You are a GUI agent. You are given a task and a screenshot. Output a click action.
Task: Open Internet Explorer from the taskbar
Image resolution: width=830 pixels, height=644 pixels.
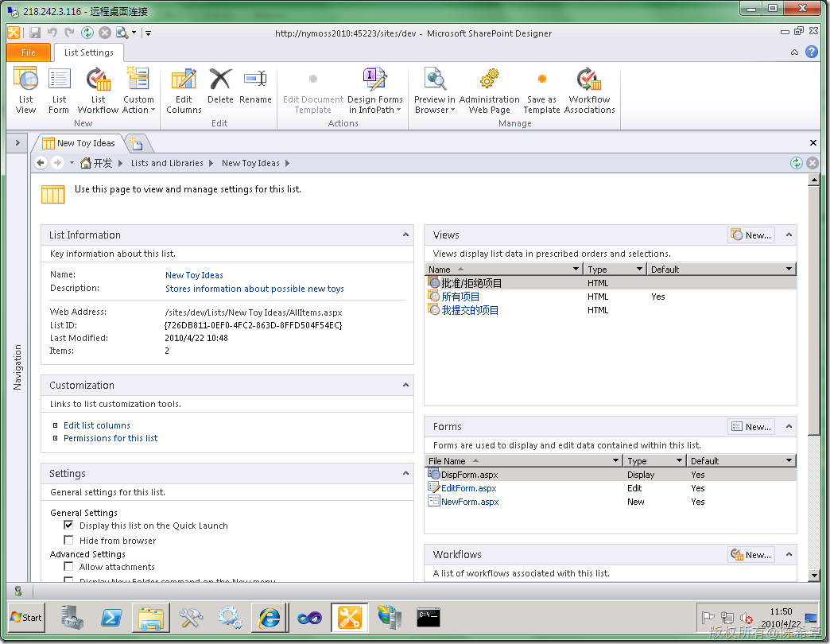(270, 617)
